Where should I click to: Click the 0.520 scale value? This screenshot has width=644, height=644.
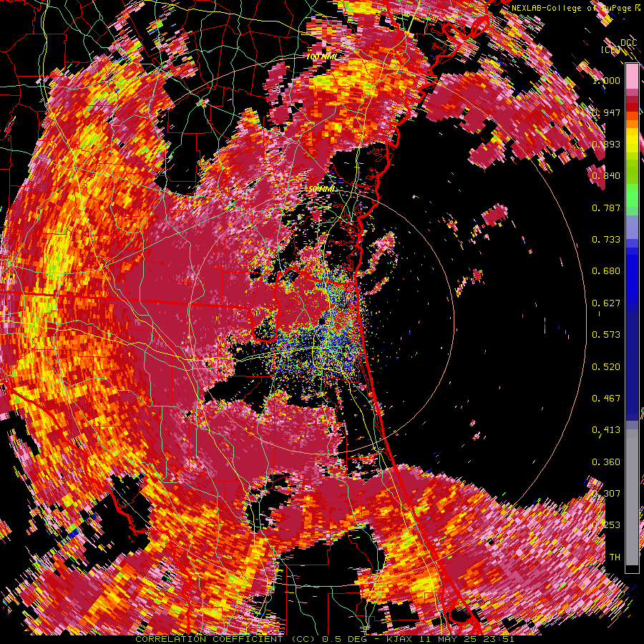coord(606,367)
